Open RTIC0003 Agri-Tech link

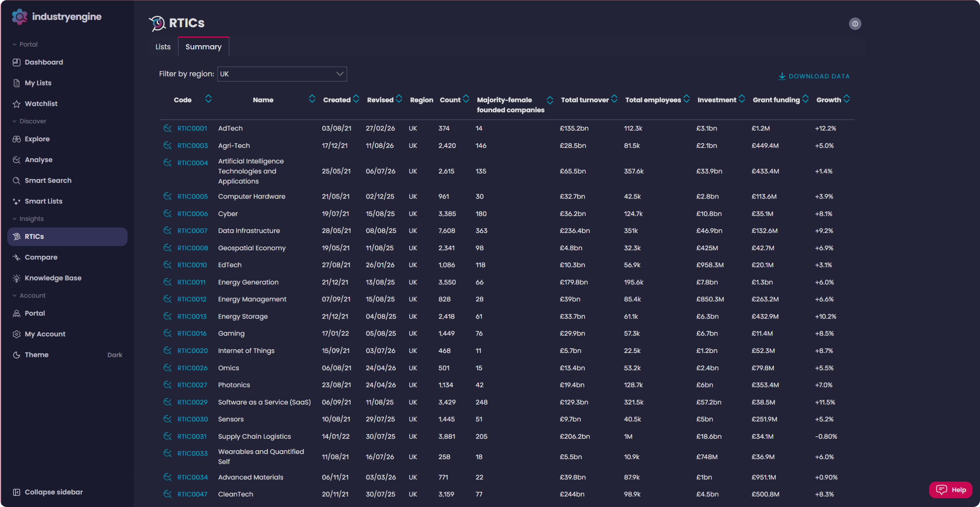[x=193, y=146]
